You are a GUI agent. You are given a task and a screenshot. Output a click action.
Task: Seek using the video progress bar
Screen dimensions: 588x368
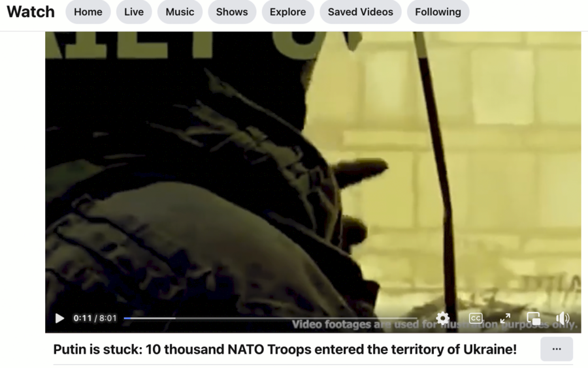(x=270, y=318)
